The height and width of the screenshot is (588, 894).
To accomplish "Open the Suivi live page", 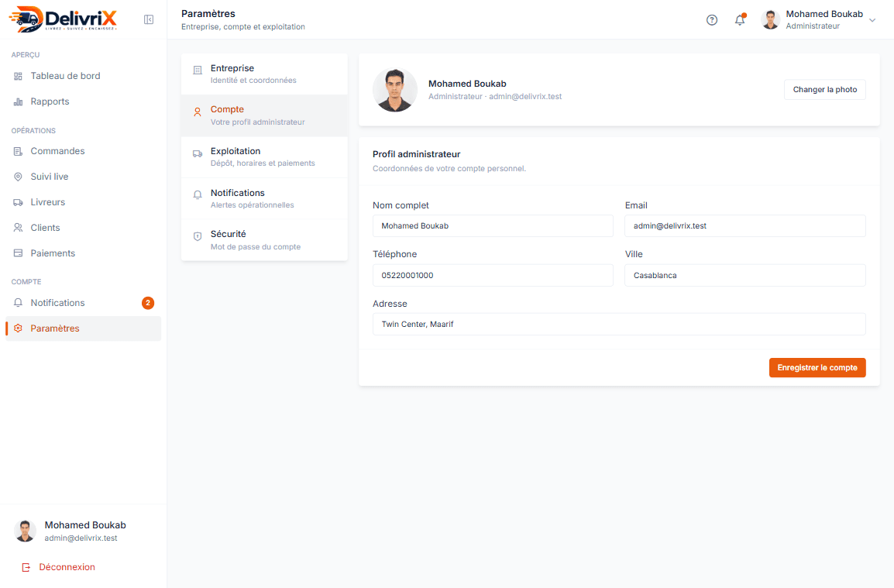I will (x=83, y=177).
